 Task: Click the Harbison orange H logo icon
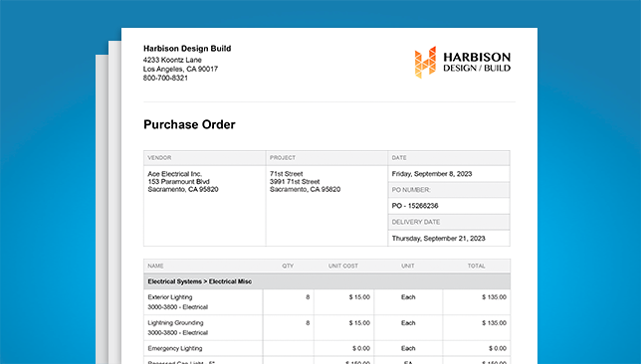click(x=425, y=62)
